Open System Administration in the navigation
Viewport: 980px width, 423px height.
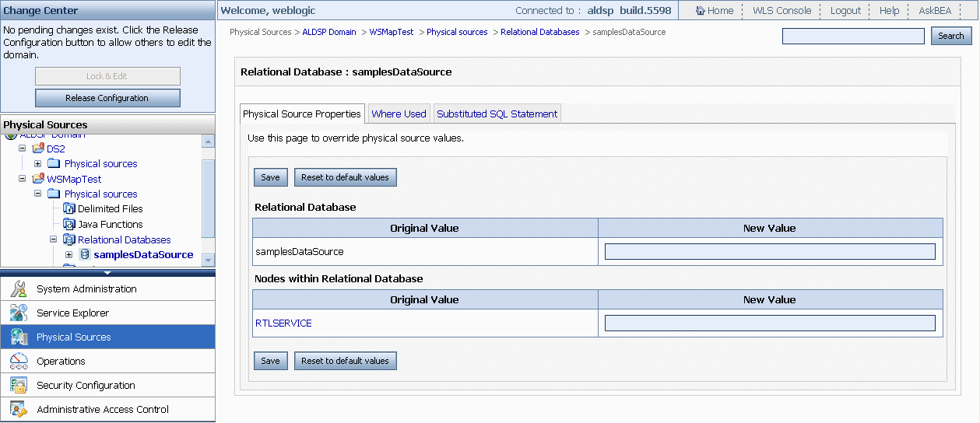point(107,288)
